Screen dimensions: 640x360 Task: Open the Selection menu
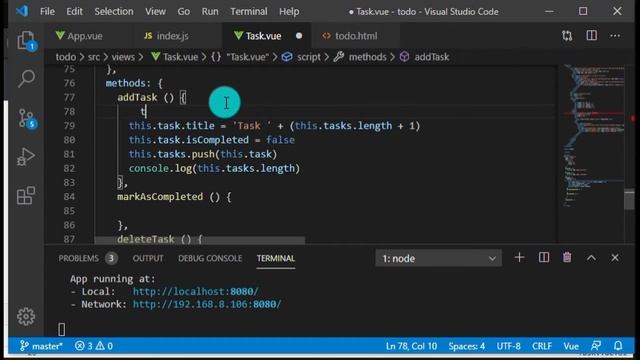(114, 11)
